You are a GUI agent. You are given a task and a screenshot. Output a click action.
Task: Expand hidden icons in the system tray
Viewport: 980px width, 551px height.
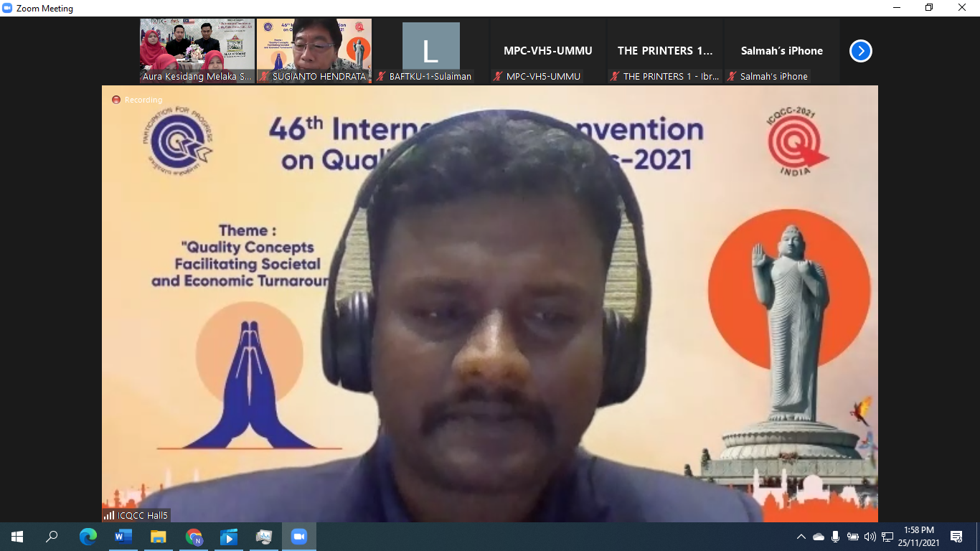(801, 537)
